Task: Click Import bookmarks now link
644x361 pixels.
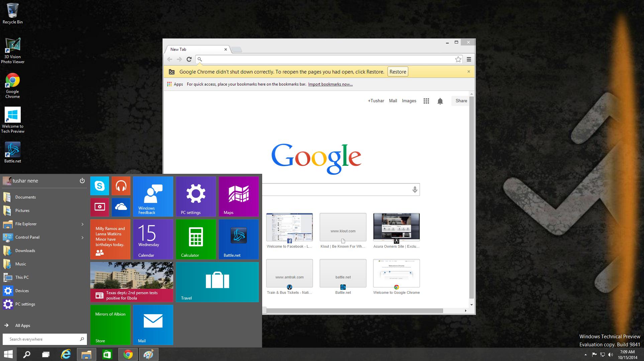Action: [x=330, y=84]
